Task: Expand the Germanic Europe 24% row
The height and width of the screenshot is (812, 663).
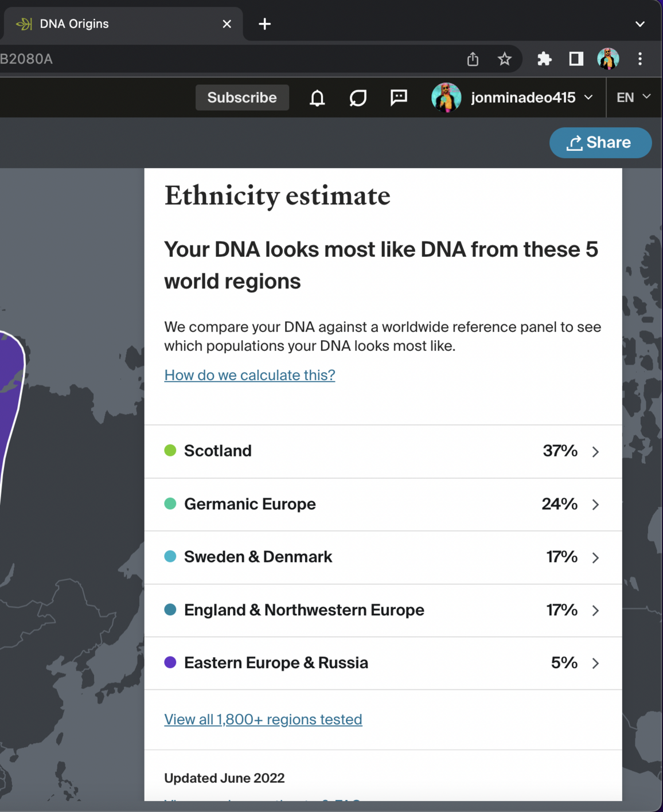Action: tap(383, 505)
